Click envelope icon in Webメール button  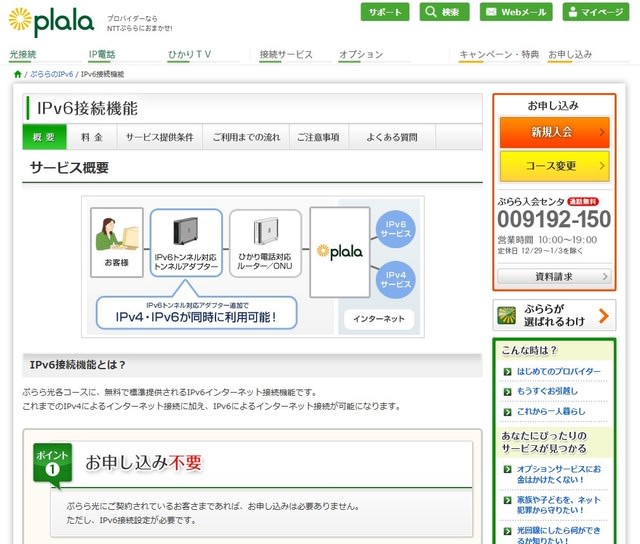coord(491,12)
